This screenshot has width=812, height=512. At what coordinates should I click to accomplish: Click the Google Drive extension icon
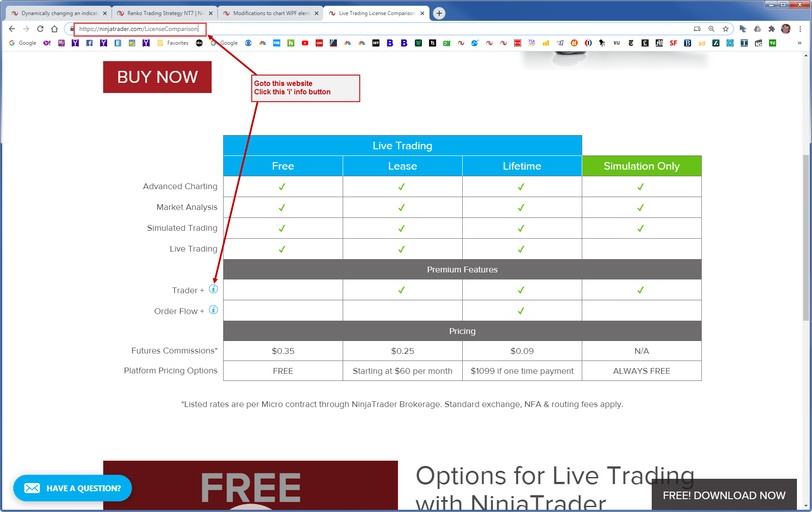click(758, 29)
